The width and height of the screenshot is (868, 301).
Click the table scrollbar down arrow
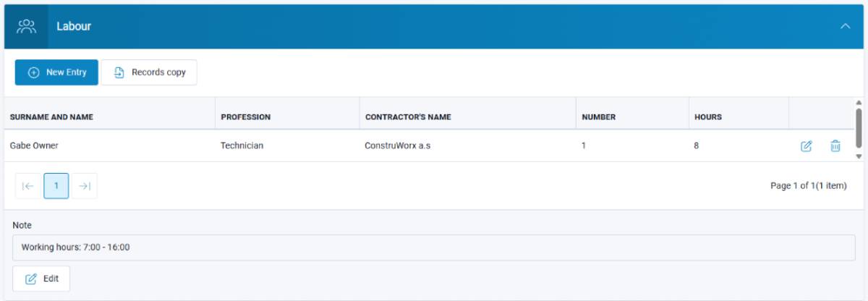point(859,156)
